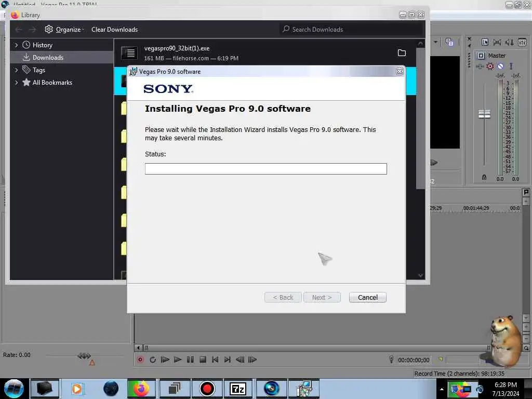
Task: Click the All Bookmarks star icon
Action: (x=26, y=82)
